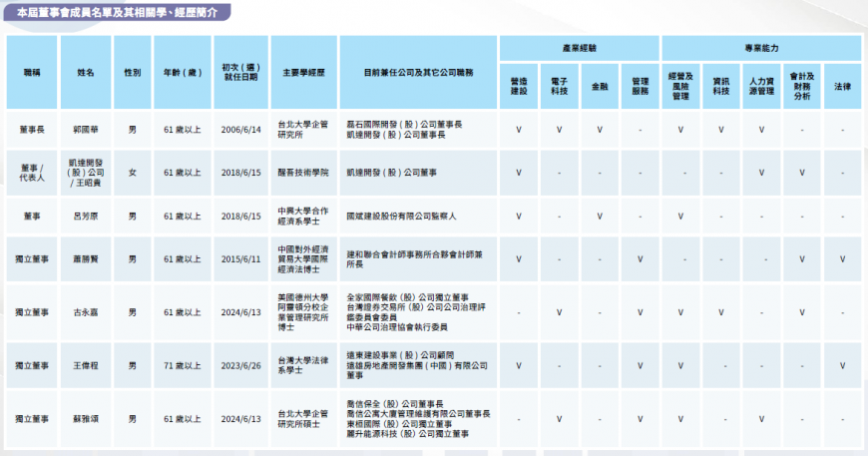The image size is (868, 456).
Task: Click the education cell 美國德州大學阿靈頓分校企業管理研究所博士
Action: (x=303, y=312)
